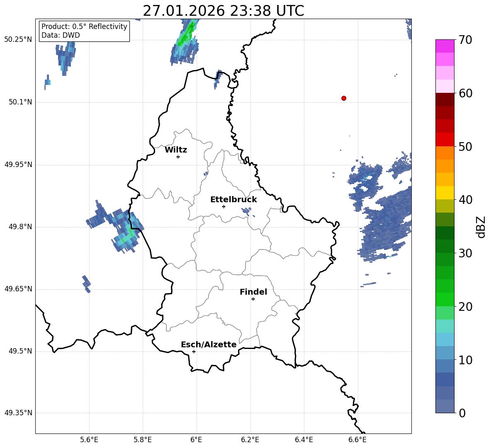Viewport: 491px width, 448px height.
Task: Click the light blue swatch between 10 and 20
Action: 445,339
